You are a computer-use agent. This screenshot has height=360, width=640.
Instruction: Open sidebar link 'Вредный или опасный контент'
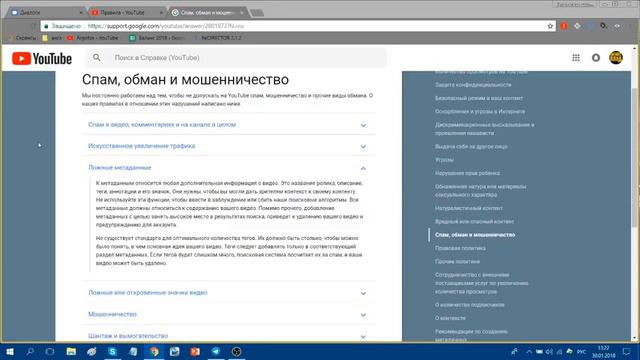474,222
